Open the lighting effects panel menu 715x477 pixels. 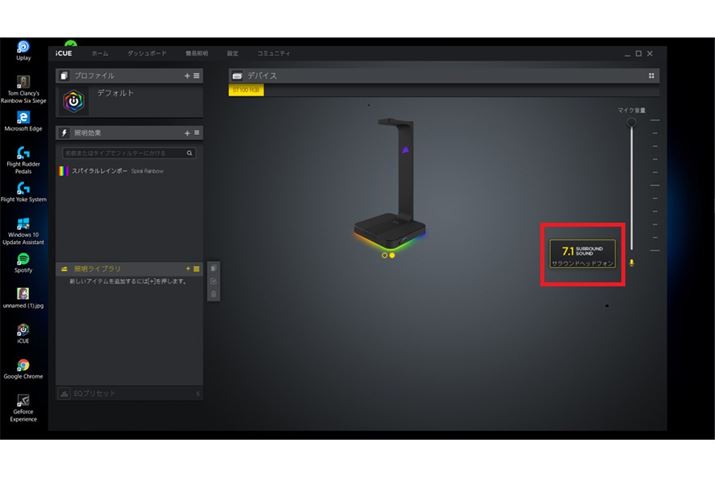(197, 133)
